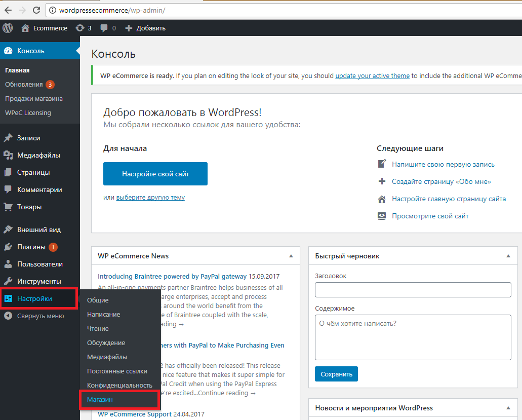522x420 pixels.
Task: Click the Товары shopping cart icon
Action: pyautogui.click(x=8, y=207)
